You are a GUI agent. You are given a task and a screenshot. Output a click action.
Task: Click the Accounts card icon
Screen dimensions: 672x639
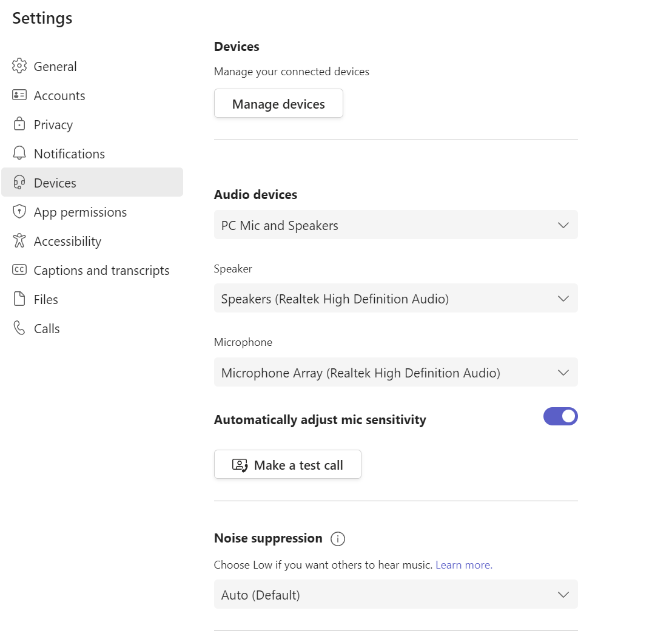[x=19, y=95]
